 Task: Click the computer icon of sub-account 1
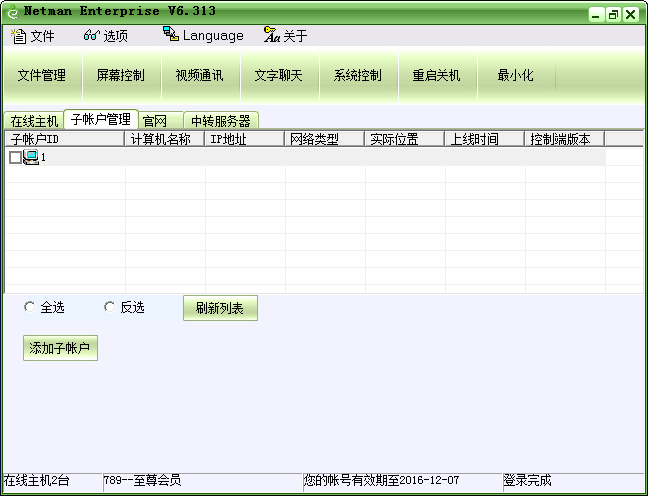(31, 157)
